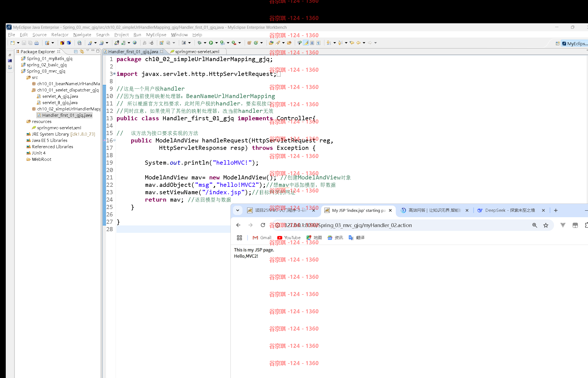
Task: Toggle Block Selection Mode icon
Action: click(312, 43)
